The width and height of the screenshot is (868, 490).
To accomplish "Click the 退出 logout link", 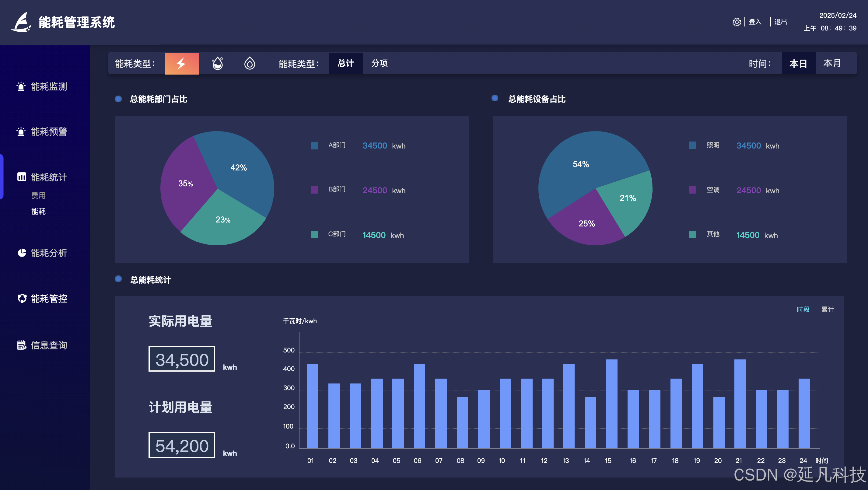I will pyautogui.click(x=780, y=22).
